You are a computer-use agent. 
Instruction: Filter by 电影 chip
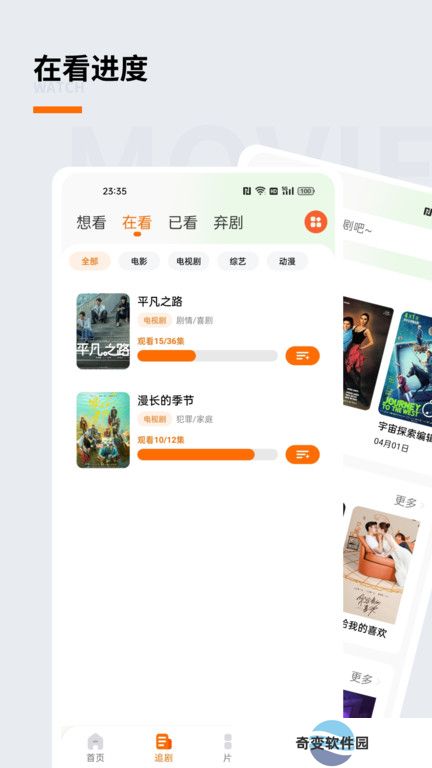pyautogui.click(x=139, y=261)
